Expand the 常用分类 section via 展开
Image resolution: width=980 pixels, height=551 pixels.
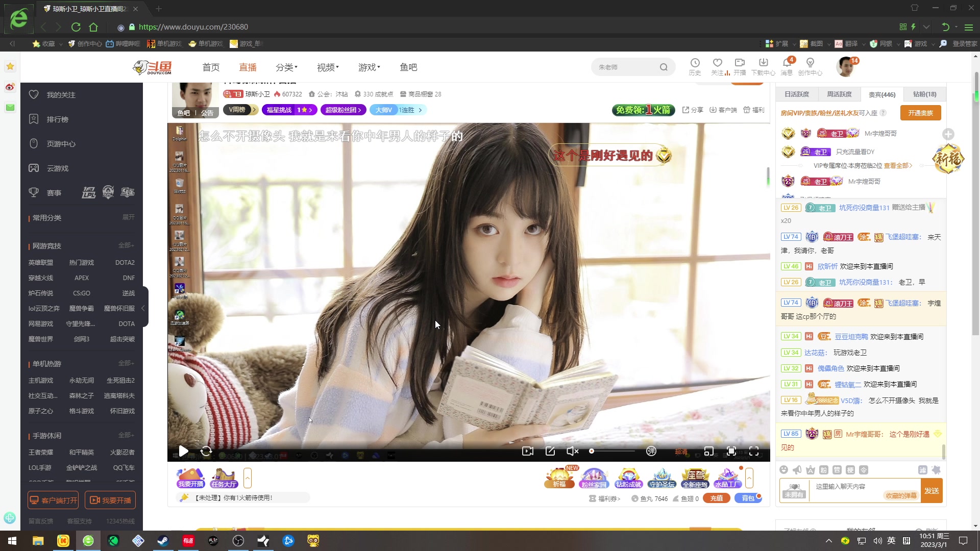coord(128,217)
